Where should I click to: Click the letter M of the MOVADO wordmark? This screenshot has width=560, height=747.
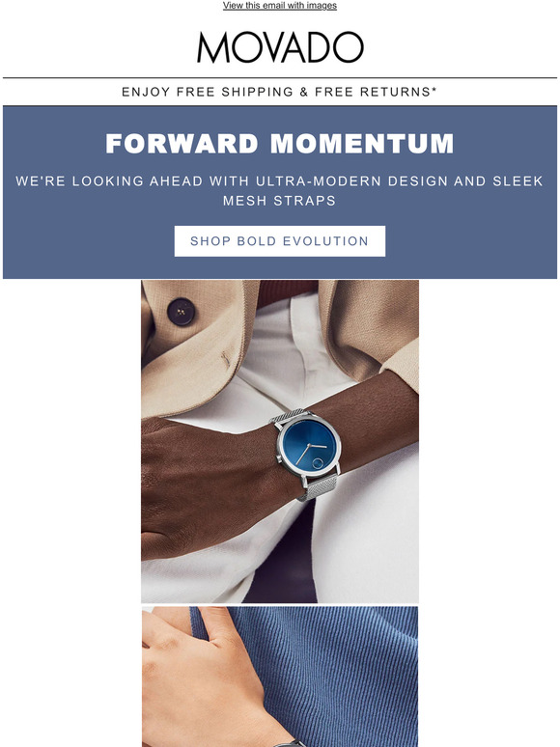212,47
